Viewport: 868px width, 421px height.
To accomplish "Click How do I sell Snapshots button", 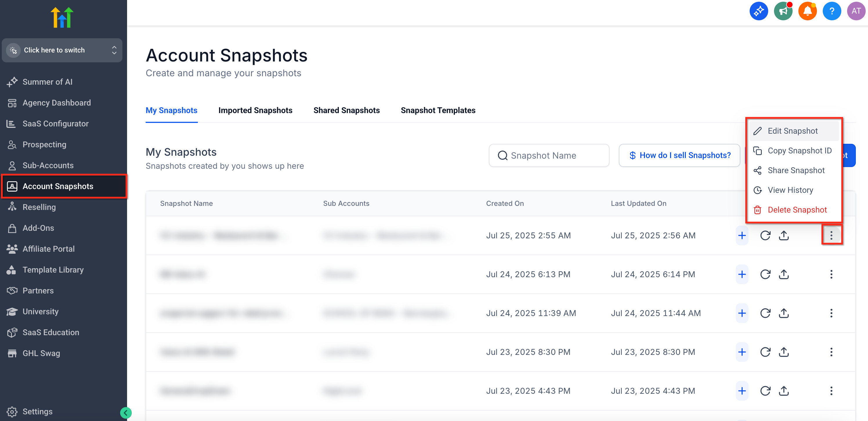I will (679, 155).
